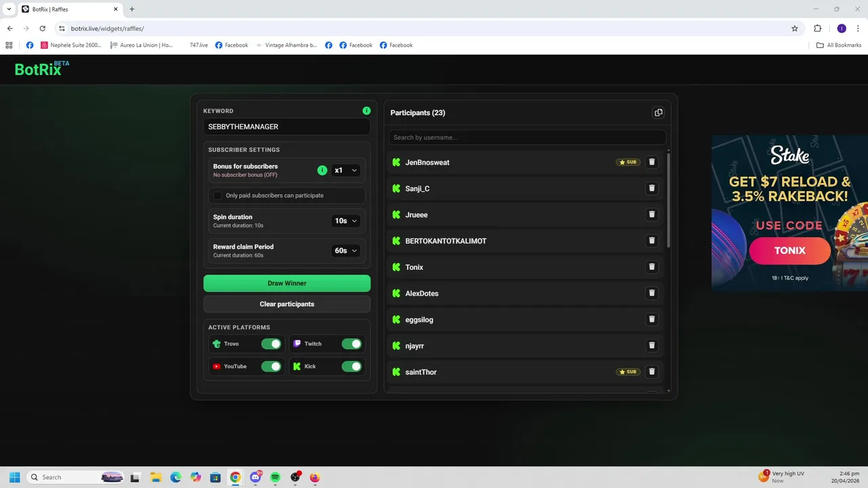Click the clock in system tray
The height and width of the screenshot is (488, 868).
tap(844, 477)
